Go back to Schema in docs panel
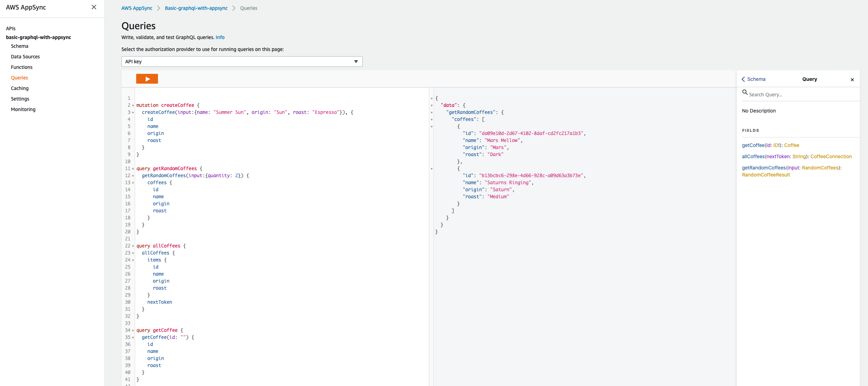868x386 pixels. pyautogui.click(x=753, y=79)
